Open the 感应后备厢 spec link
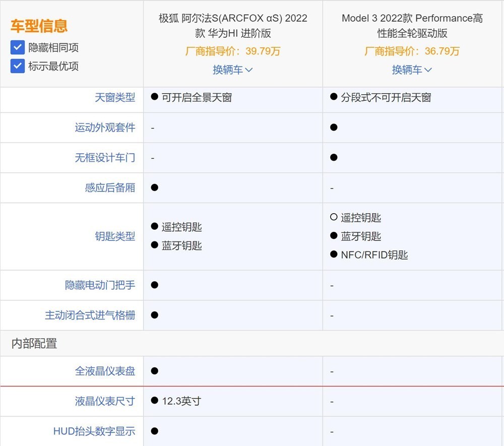This screenshot has height=446, width=504. click(x=110, y=187)
